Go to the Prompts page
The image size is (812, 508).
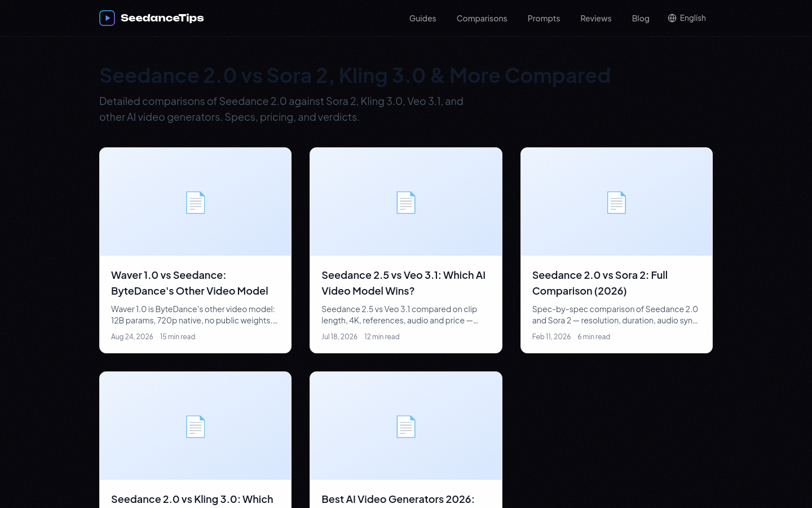click(544, 19)
